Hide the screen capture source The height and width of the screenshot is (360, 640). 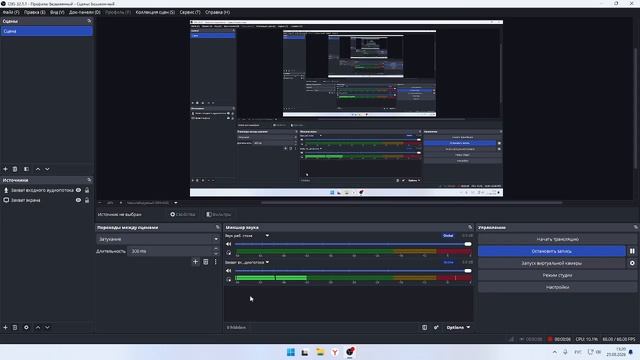pos(78,200)
